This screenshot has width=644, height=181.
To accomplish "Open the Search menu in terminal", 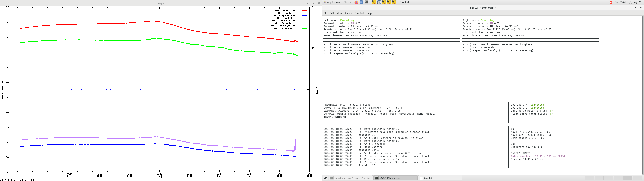I will coord(348,13).
